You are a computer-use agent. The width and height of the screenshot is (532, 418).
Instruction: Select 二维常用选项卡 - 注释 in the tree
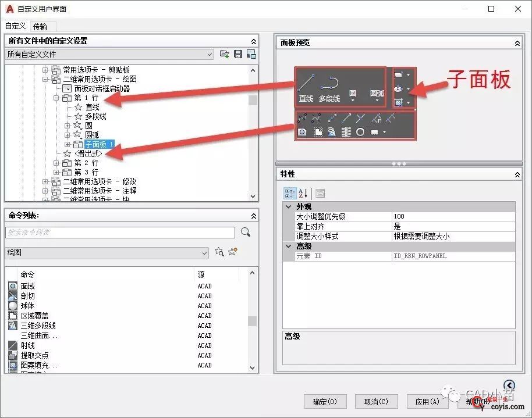[x=100, y=191]
